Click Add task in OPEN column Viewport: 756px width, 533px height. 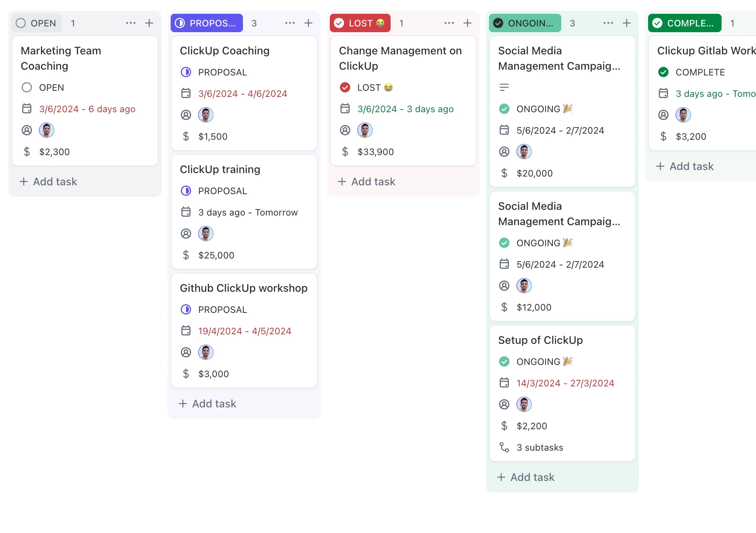click(48, 181)
